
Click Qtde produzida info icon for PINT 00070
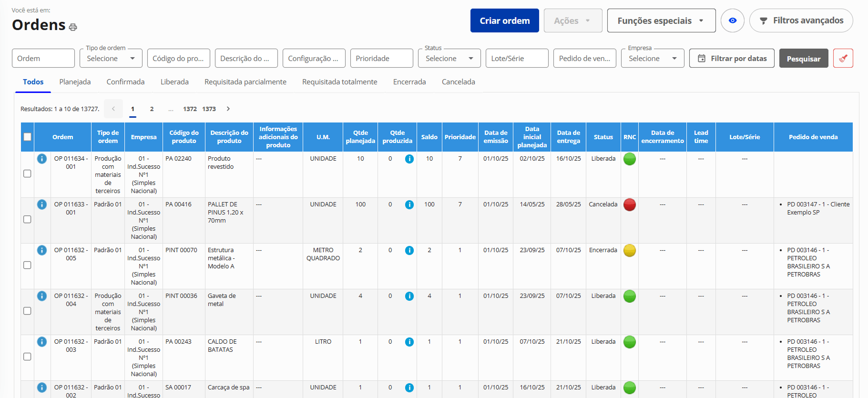point(409,250)
